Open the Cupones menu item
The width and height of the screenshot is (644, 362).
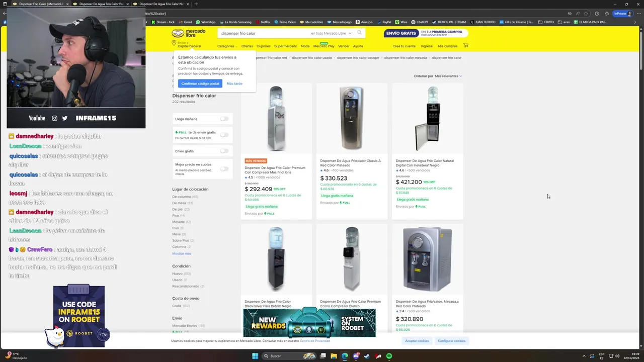(264, 46)
